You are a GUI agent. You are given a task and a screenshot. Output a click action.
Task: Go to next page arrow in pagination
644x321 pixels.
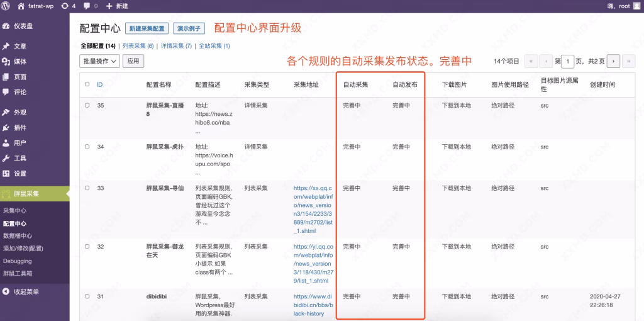point(613,61)
